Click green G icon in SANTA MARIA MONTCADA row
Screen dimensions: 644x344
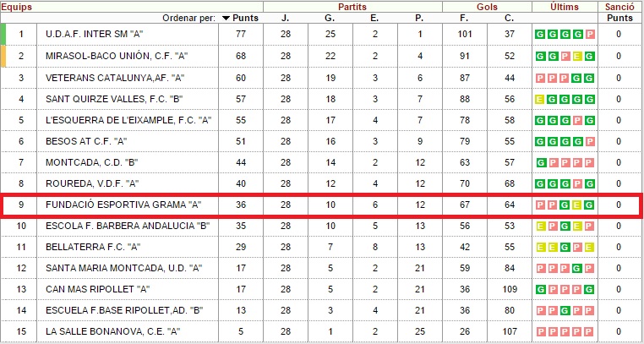tap(576, 269)
